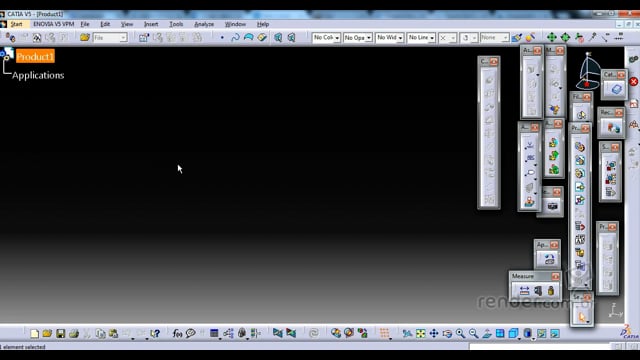Click the yellow folder icon beside the File box

pyautogui.click(x=84, y=38)
